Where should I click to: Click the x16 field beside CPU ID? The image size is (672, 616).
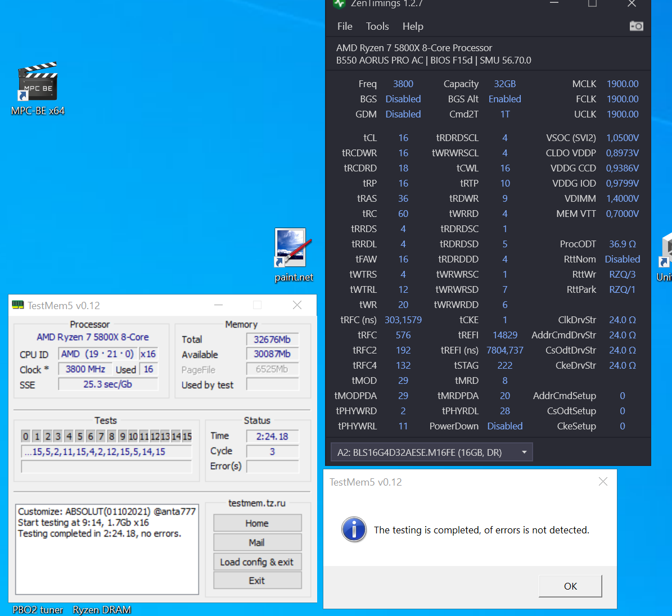(x=148, y=354)
